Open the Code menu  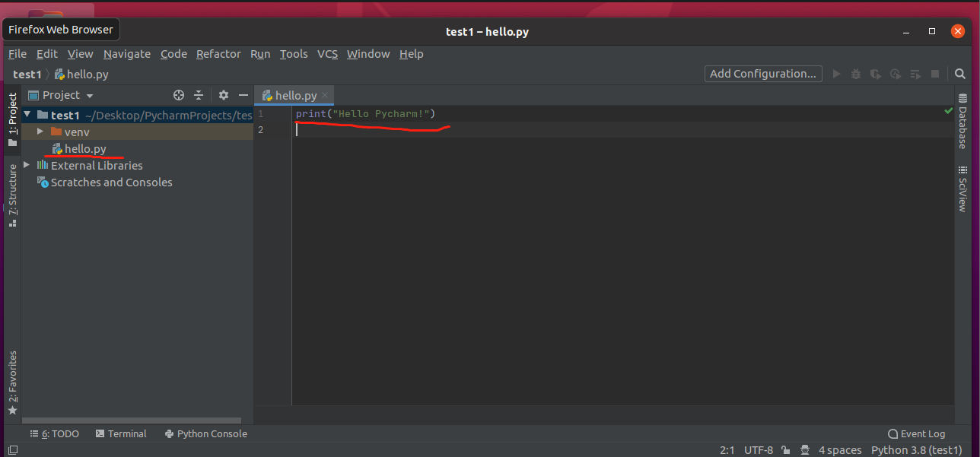(x=173, y=54)
